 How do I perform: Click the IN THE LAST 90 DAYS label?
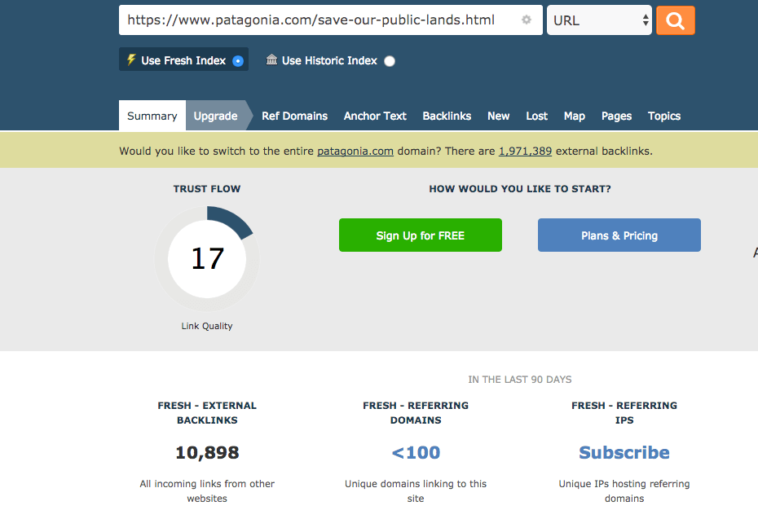click(520, 380)
